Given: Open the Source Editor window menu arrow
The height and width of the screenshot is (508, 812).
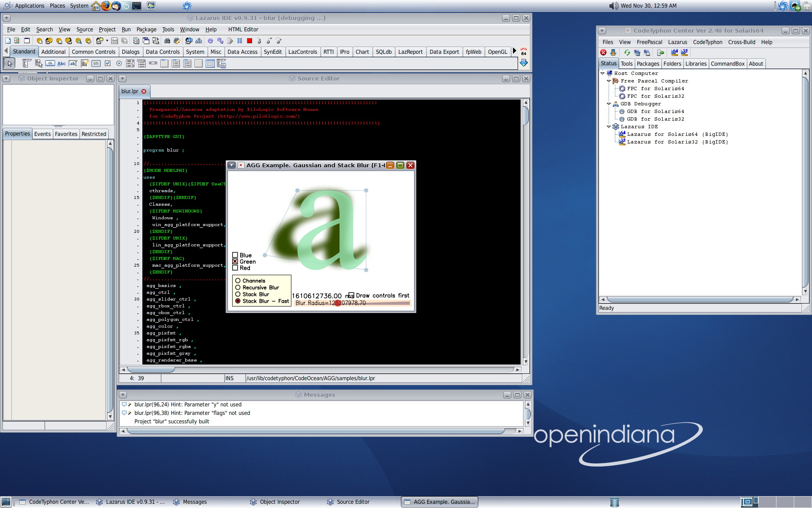Looking at the screenshot, I should 123,78.
